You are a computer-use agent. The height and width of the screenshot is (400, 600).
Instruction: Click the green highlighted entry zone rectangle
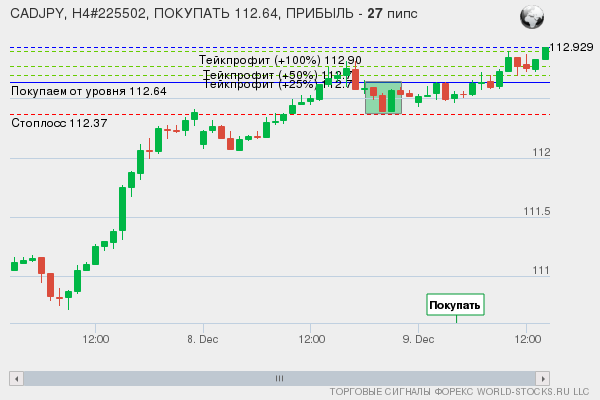coord(383,98)
